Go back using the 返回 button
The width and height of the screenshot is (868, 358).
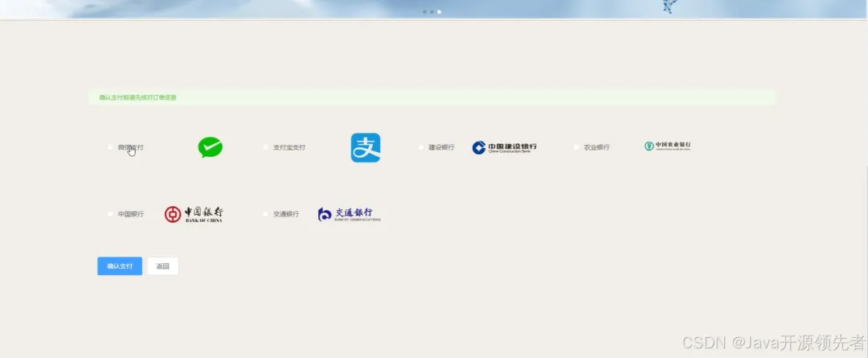click(x=162, y=266)
